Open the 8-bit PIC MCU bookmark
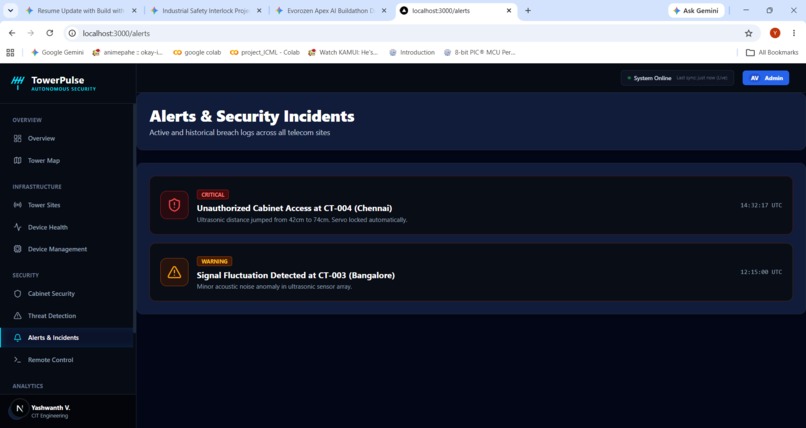806x428 pixels. pos(480,52)
